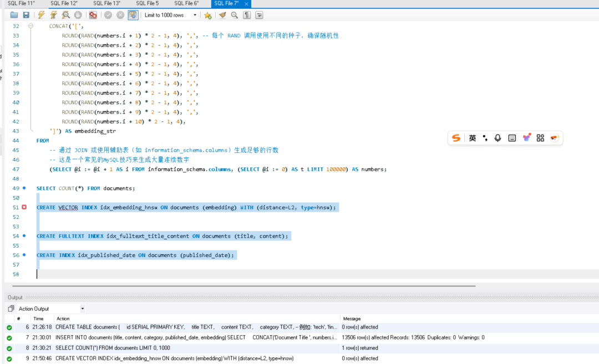599x364 pixels.
Task: Open a SQL script file
Action: 13,15
